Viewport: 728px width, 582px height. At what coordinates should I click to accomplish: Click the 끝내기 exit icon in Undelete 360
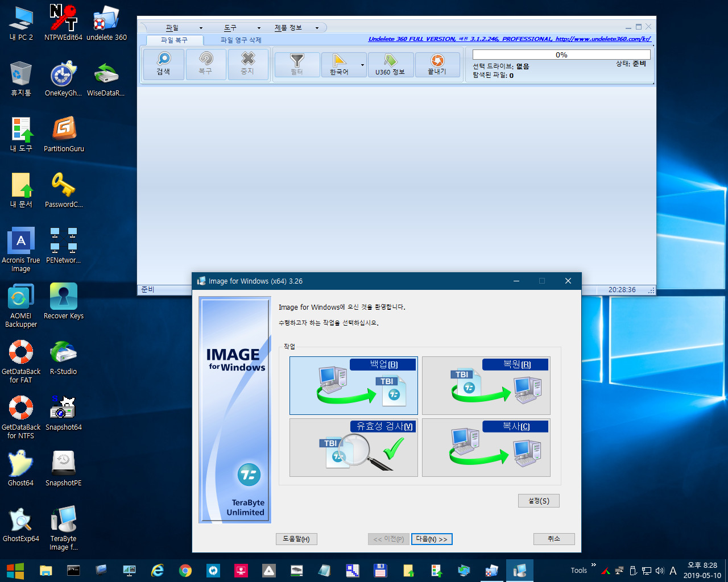[x=437, y=64]
